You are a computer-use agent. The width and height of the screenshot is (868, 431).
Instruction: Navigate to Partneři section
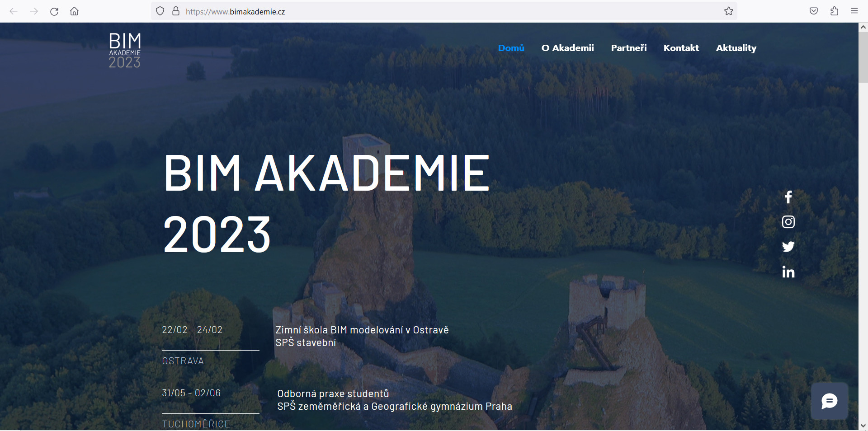point(628,48)
